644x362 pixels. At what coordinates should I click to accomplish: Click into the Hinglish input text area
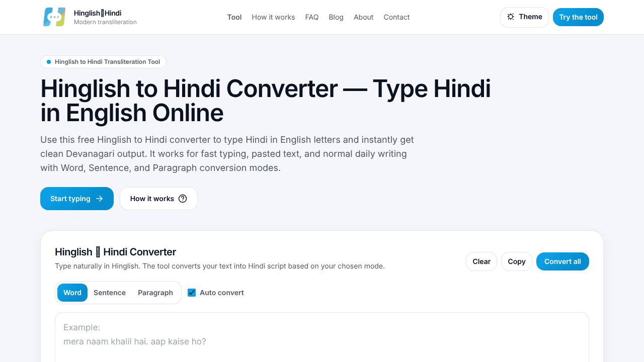pyautogui.click(x=322, y=337)
